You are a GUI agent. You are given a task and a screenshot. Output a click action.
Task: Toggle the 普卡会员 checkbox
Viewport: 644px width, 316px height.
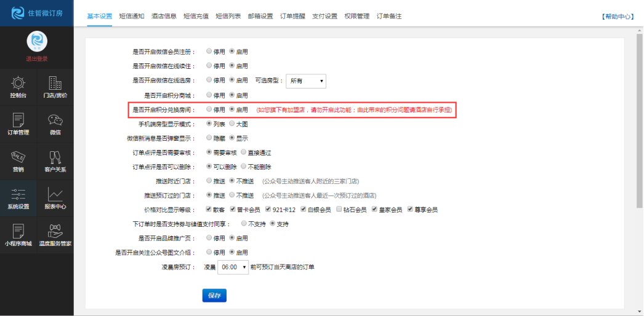tap(233, 210)
